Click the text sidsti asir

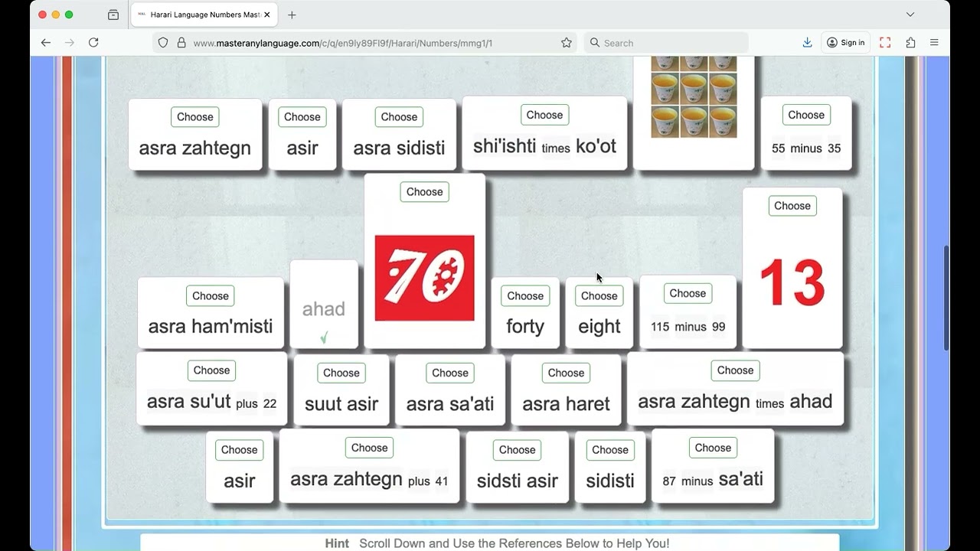[518, 481]
